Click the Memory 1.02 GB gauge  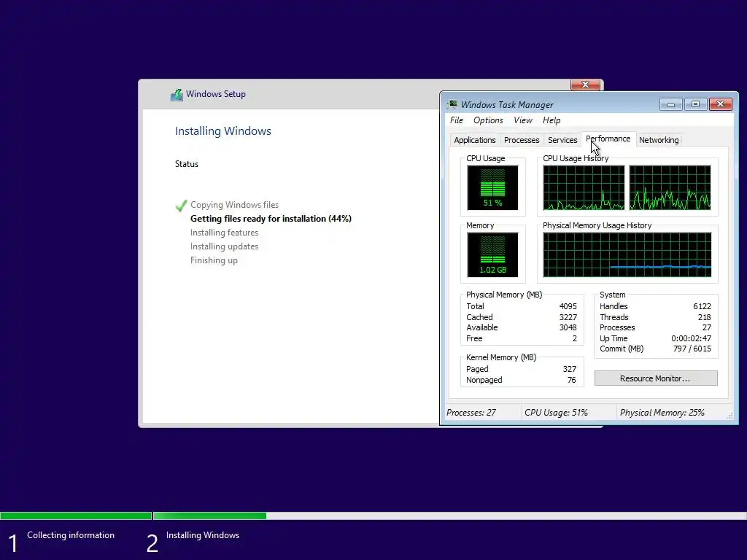492,254
